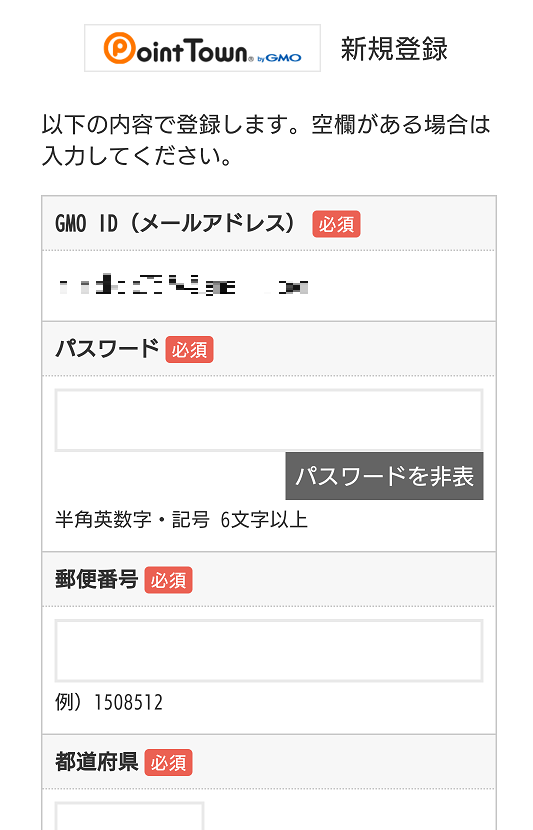The width and height of the screenshot is (533, 830).
Task: Click the GMO ID required badge
Action: pos(336,224)
